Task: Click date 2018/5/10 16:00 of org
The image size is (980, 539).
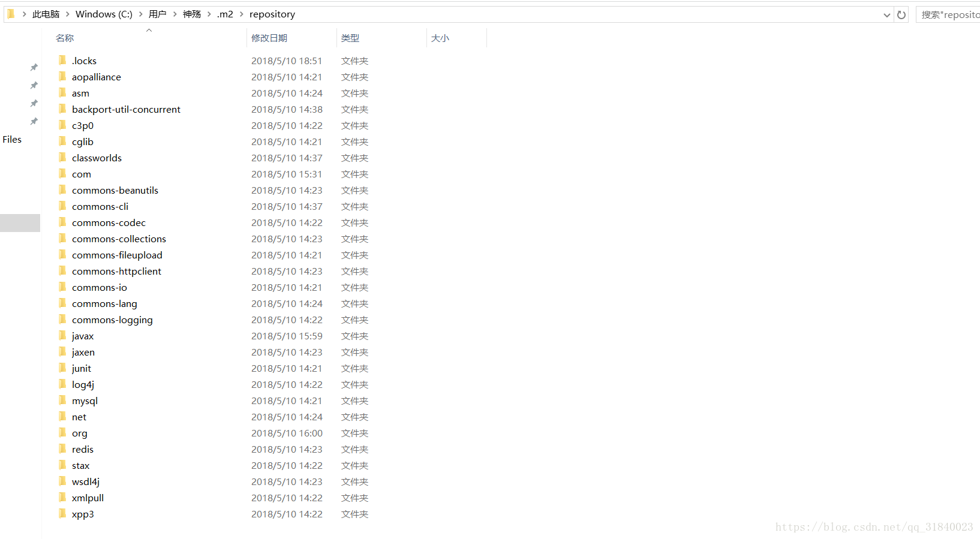Action: coord(287,433)
